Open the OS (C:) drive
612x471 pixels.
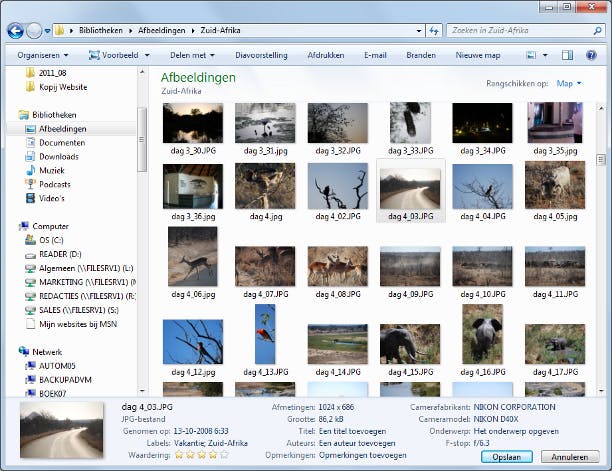[51, 240]
